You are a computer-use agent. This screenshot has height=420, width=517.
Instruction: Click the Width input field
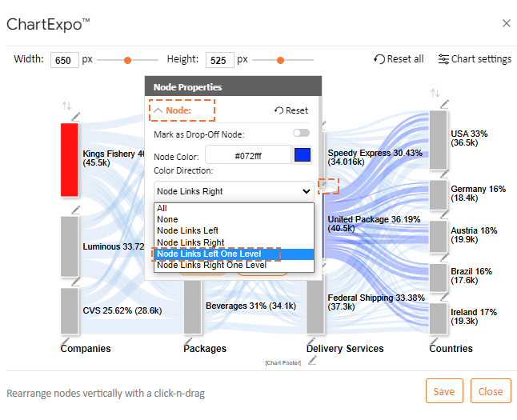(x=65, y=60)
